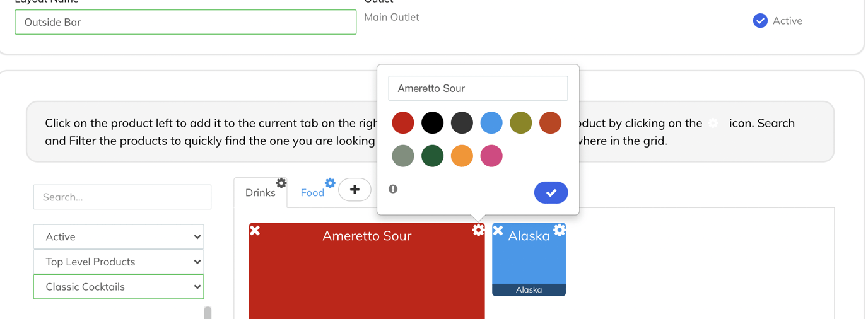The height and width of the screenshot is (319, 868).
Task: Switch to the Food tab
Action: [312, 193]
